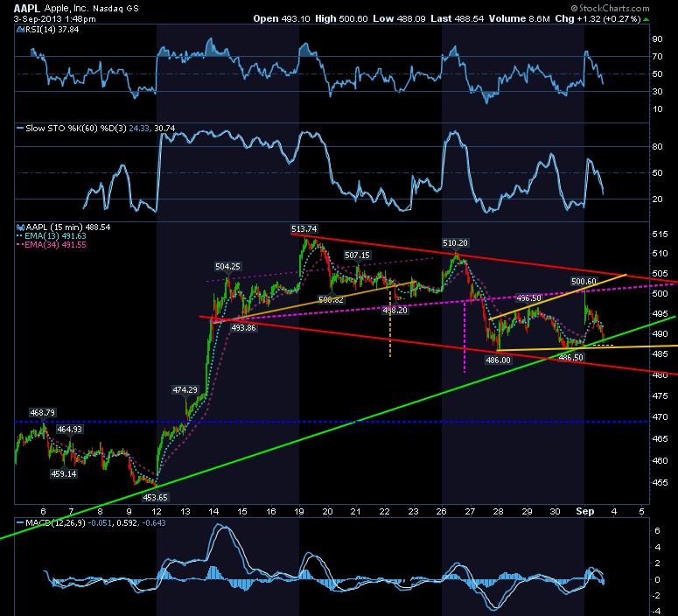Viewport: 678px width, 616px height.
Task: Click the MACD(12,26,9) legend label
Action: coord(55,522)
